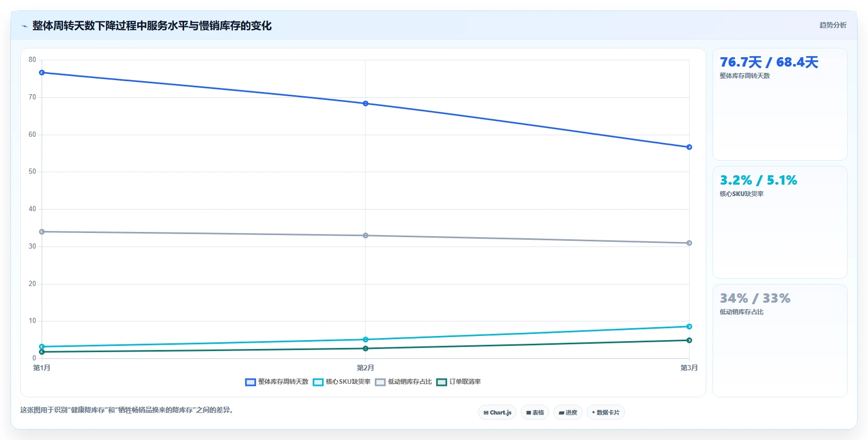This screenshot has width=868, height=440.
Task: Click 订单取消率 point at 第3月
Action: coord(689,340)
